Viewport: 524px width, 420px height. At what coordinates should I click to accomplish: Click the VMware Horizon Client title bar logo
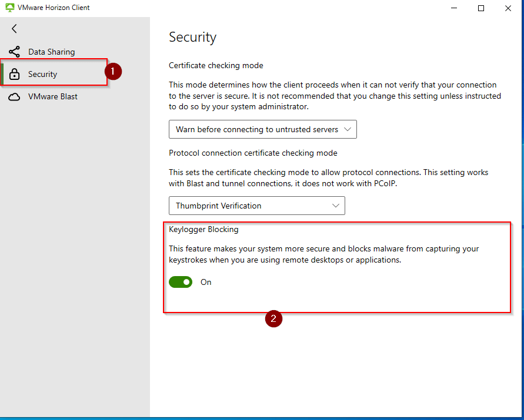pyautogui.click(x=9, y=8)
